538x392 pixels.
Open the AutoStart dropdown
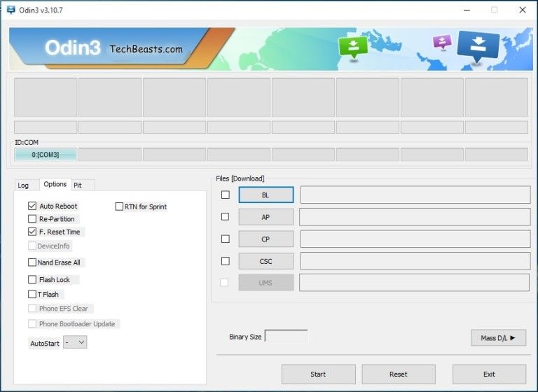(x=76, y=342)
